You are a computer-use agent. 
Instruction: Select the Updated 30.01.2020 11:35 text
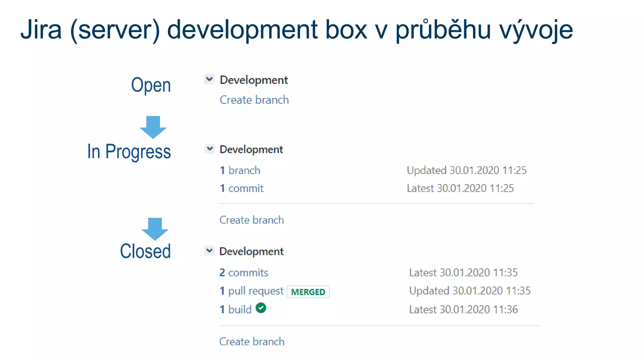(470, 291)
